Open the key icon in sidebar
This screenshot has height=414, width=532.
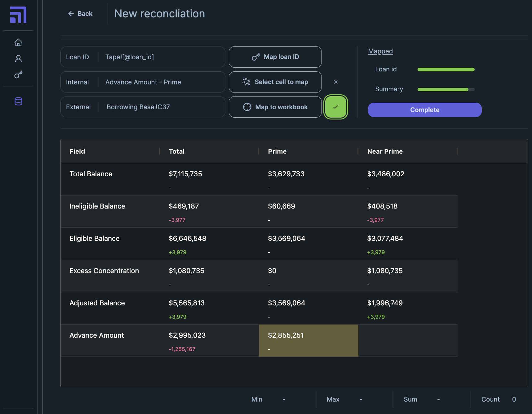click(18, 75)
